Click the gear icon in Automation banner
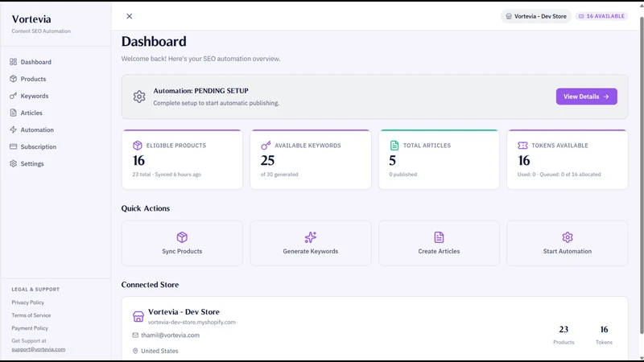Image resolution: width=644 pixels, height=362 pixels. click(139, 97)
